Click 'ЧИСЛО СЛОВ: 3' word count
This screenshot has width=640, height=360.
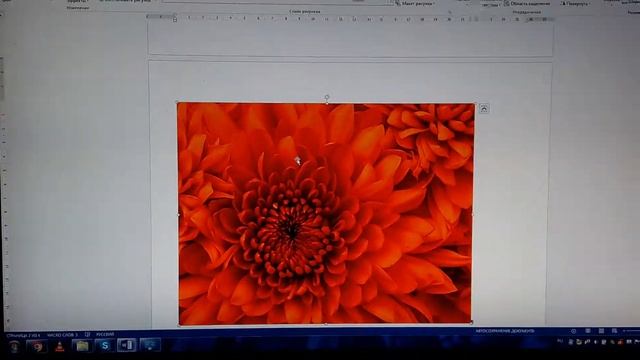(x=62, y=335)
